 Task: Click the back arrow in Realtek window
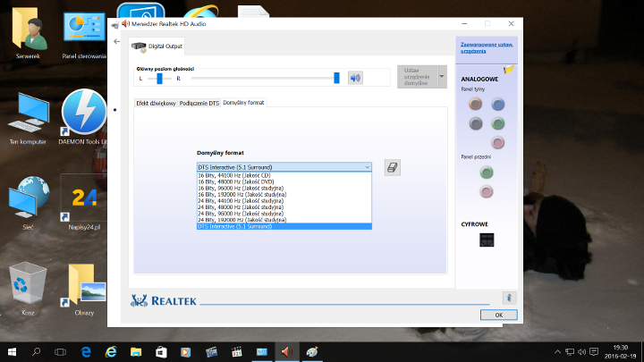[117, 41]
